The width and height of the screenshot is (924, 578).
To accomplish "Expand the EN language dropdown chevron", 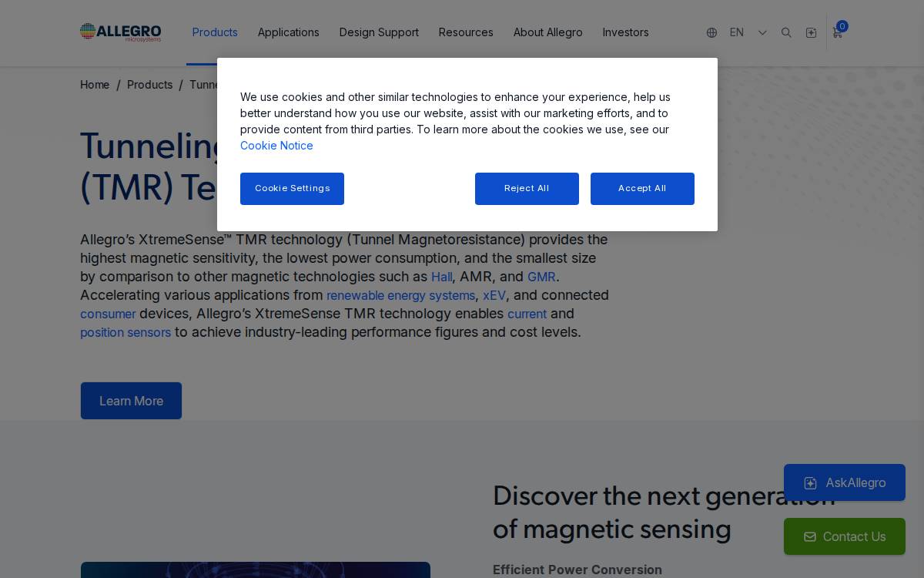I will 762,32.
